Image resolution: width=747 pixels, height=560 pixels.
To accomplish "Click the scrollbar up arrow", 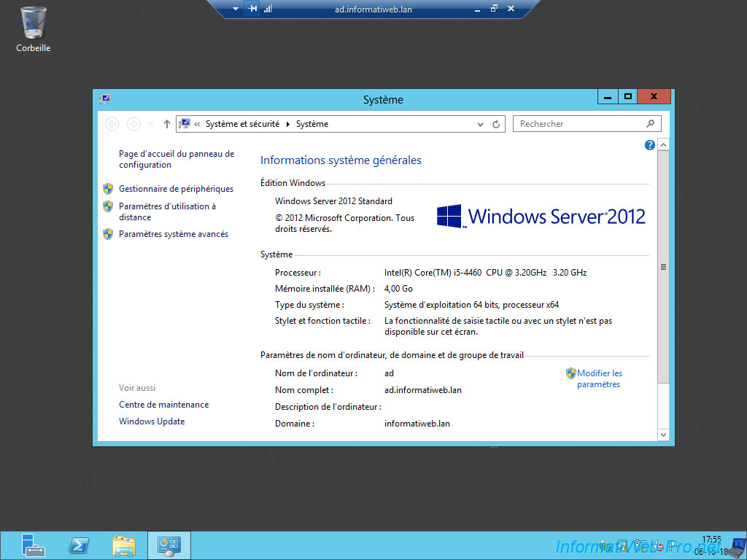I will [x=663, y=145].
